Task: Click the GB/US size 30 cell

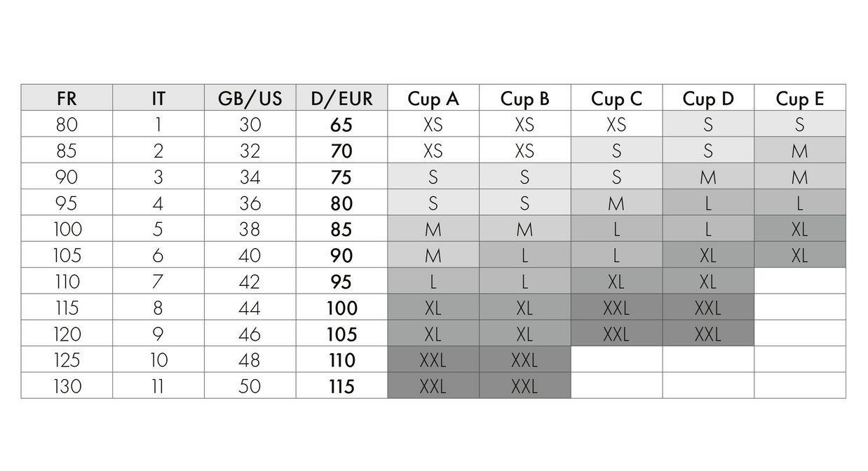Action: (x=250, y=125)
